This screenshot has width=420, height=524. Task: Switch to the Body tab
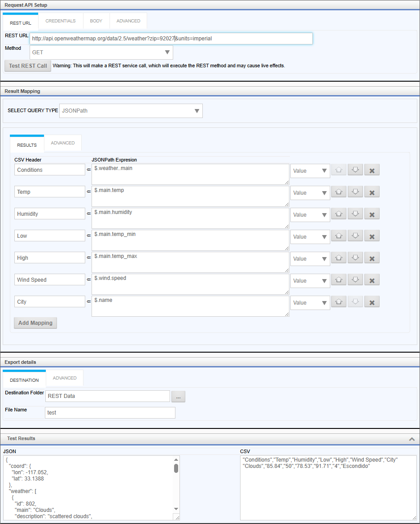[96, 21]
